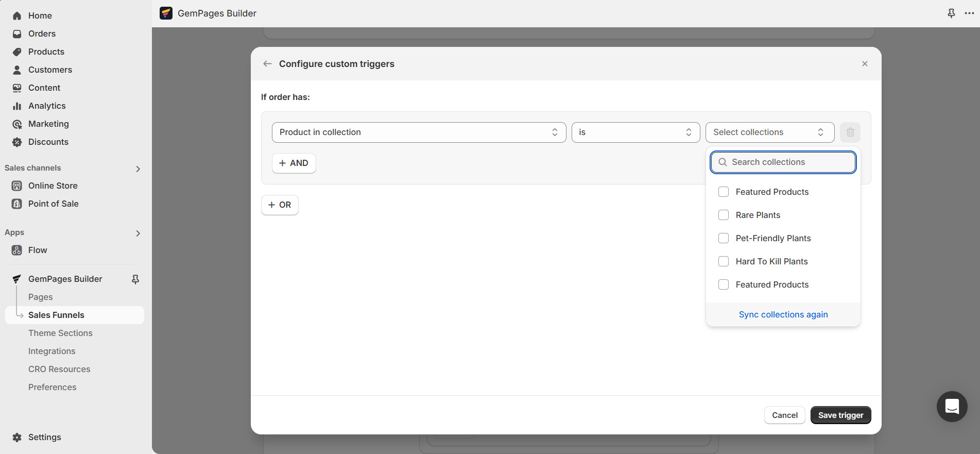Open the chat support bubble
The image size is (980, 454).
pos(952,407)
